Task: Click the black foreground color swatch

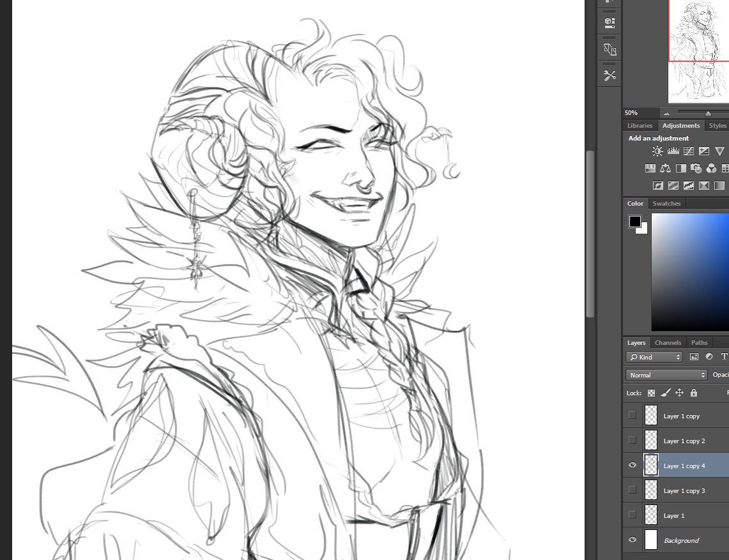Action: click(634, 221)
